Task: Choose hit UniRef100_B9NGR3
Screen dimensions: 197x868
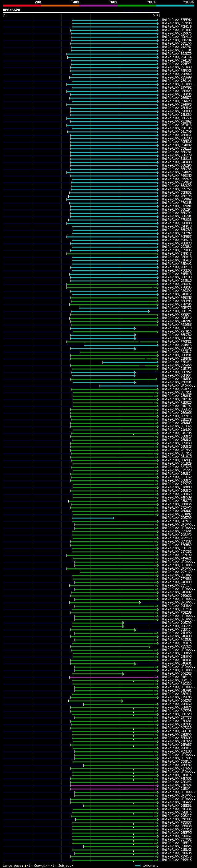Action: point(177,101)
